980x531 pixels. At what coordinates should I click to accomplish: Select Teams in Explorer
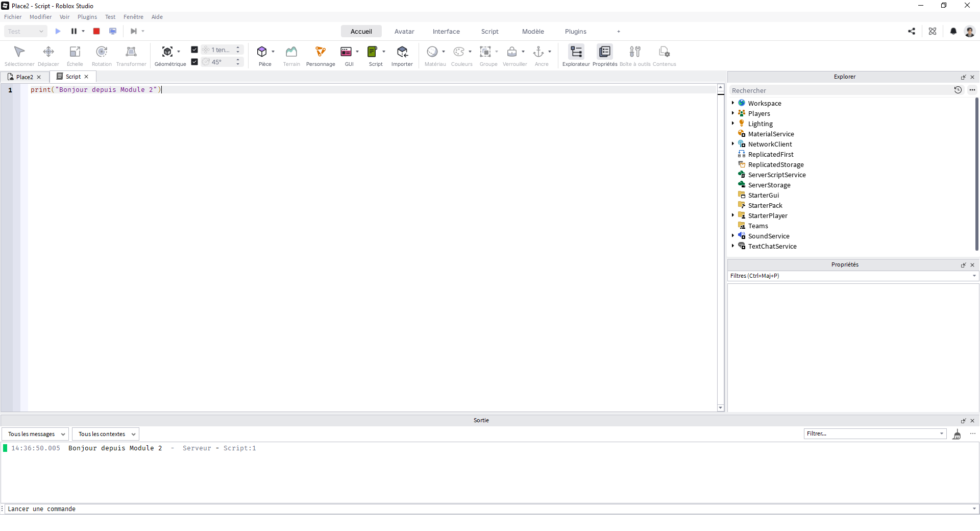coord(758,226)
